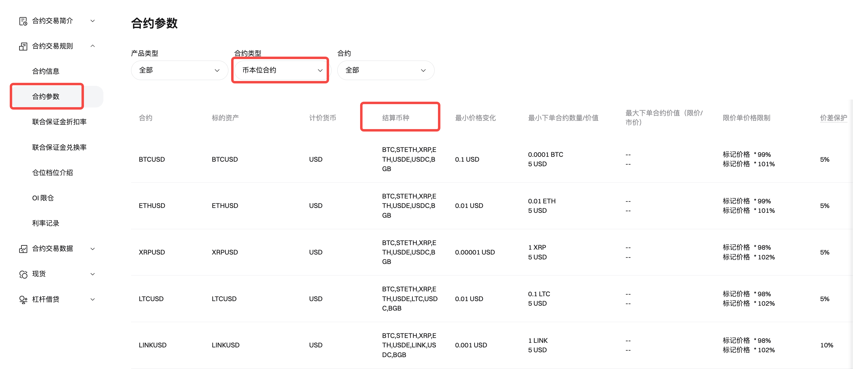Screen dimensions: 868x369
Task: Select 合约参数 in the sidebar
Action: click(x=46, y=97)
